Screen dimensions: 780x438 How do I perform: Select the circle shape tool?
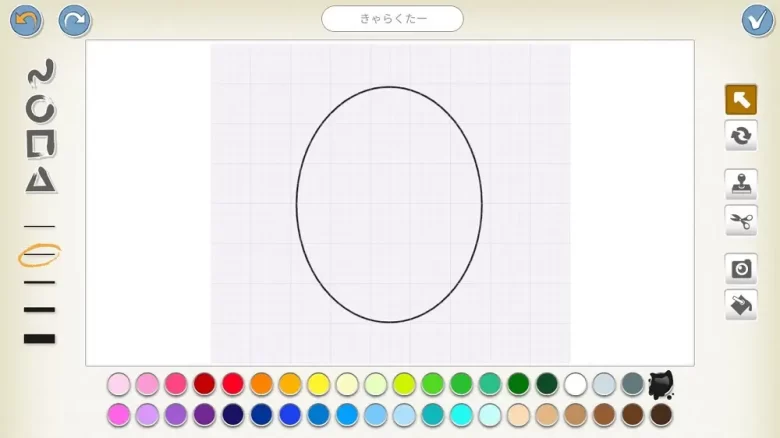click(40, 108)
